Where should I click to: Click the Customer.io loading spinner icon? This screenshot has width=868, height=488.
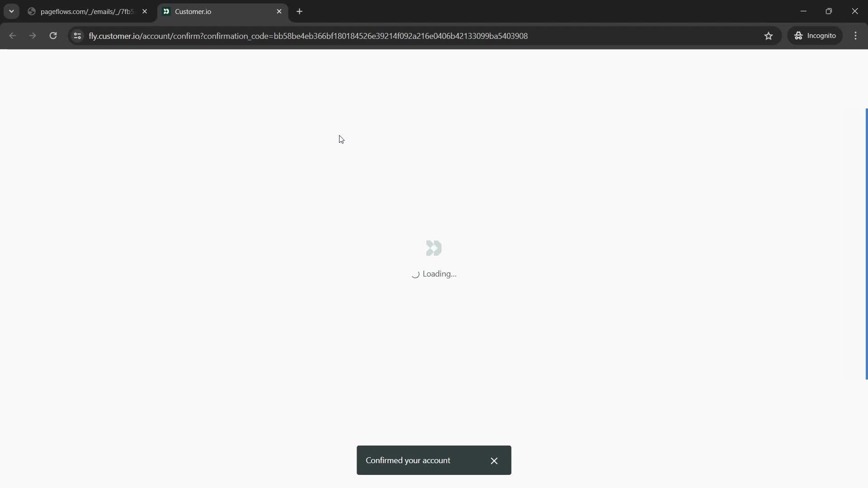[434, 248]
